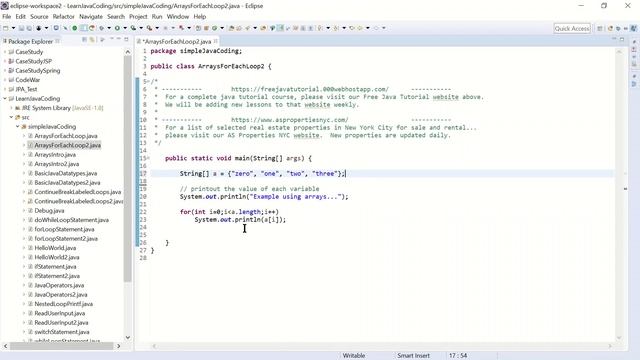This screenshot has width=640, height=360.
Task: Click the asproperties nyc URL in comment
Action: coord(290,120)
